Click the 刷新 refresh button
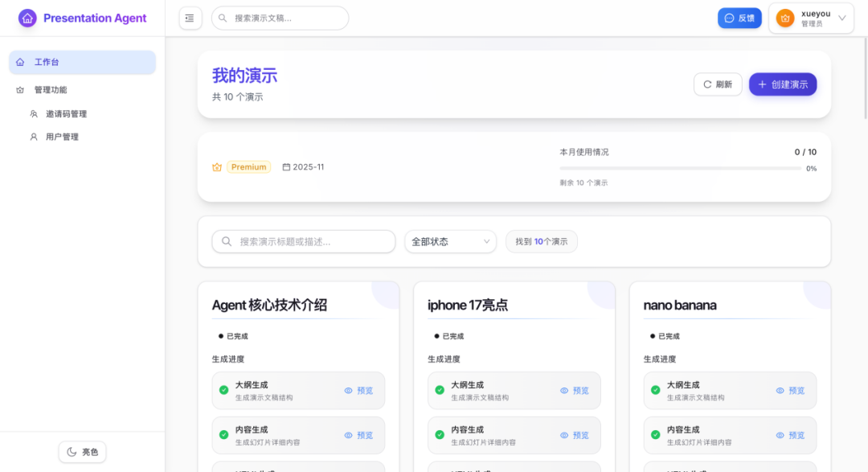Viewport: 868px width, 472px height. (718, 84)
